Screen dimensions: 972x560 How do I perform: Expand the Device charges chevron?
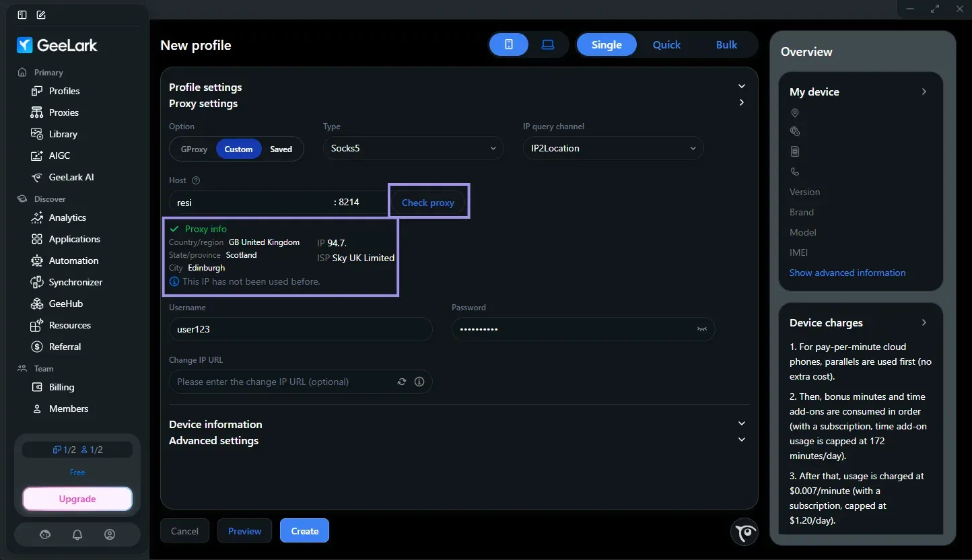pos(924,322)
